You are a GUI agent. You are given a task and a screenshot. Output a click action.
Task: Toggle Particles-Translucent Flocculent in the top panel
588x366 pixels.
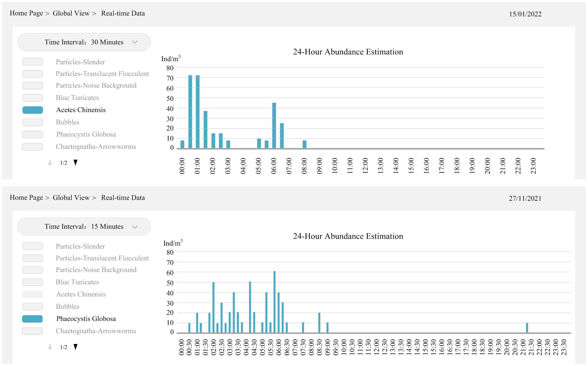coord(33,74)
